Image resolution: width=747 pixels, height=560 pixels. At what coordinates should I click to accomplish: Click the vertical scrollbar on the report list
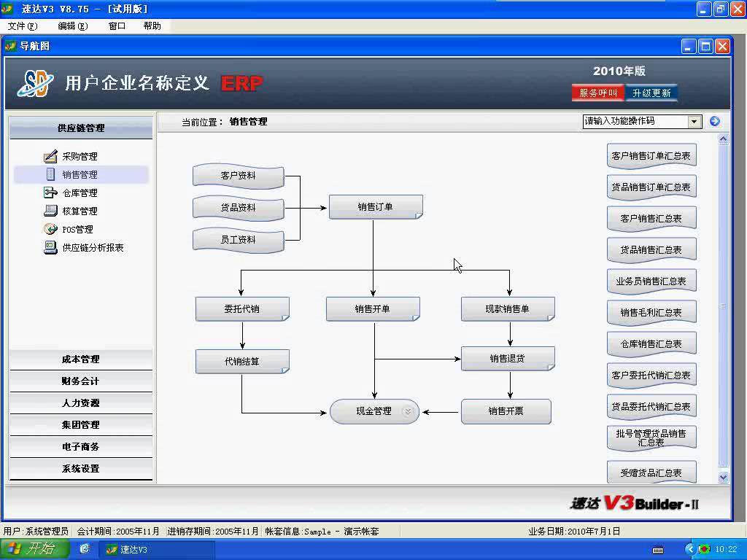point(721,306)
